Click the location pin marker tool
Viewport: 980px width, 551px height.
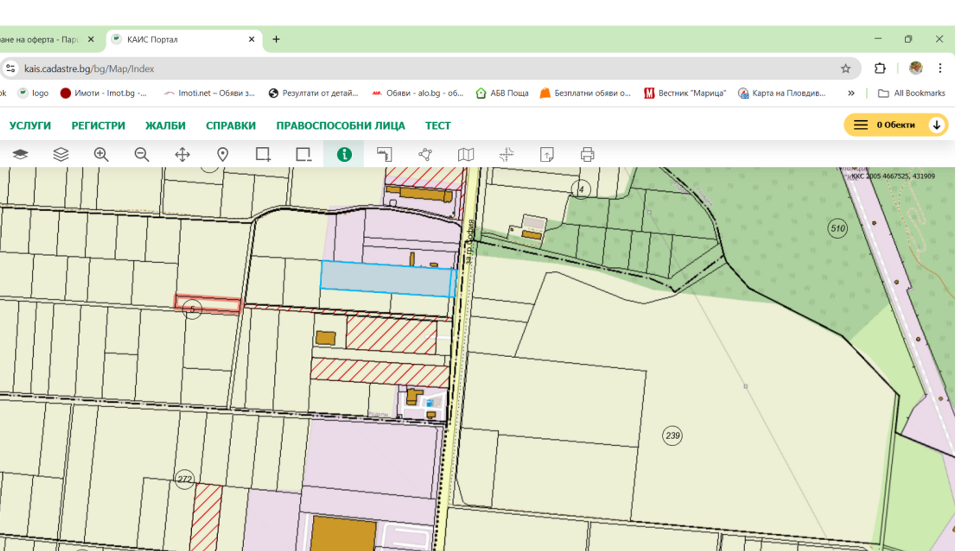[x=223, y=154]
